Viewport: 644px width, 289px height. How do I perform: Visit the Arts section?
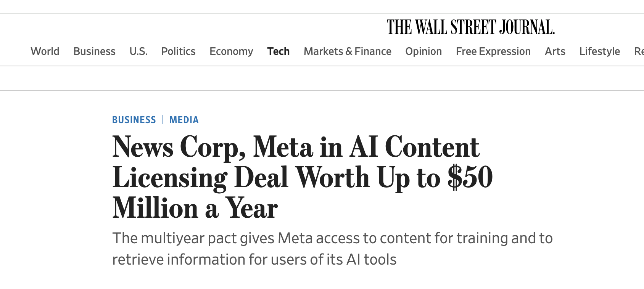[555, 51]
